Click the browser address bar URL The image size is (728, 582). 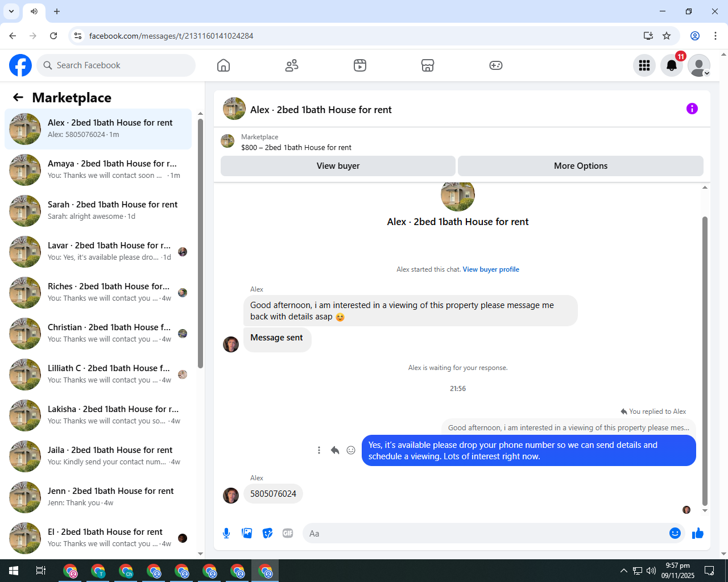pyautogui.click(x=171, y=36)
